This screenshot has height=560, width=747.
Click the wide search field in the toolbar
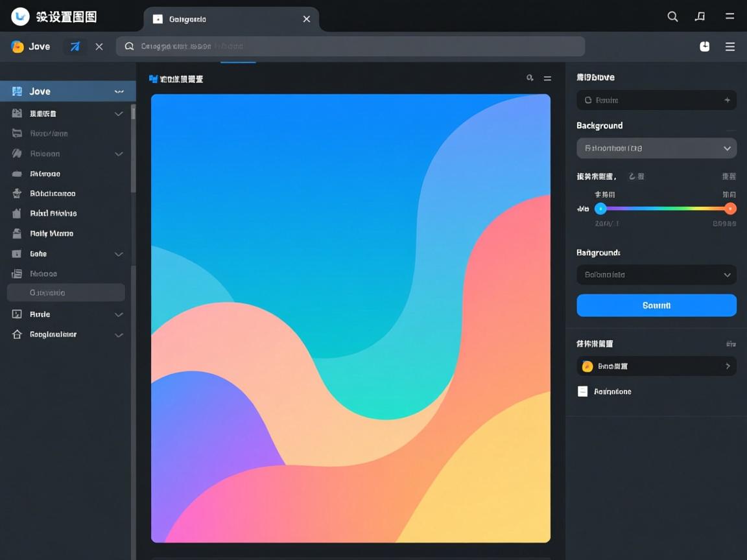(350, 47)
